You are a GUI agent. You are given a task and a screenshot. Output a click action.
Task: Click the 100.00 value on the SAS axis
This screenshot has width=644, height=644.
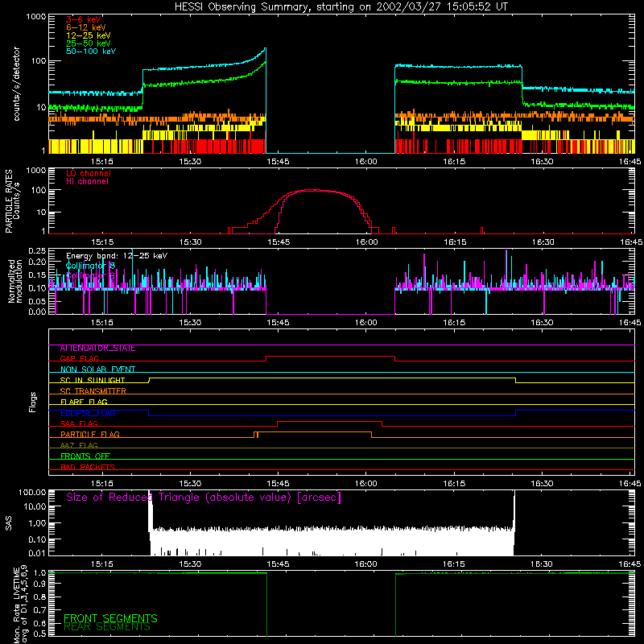coord(32,493)
